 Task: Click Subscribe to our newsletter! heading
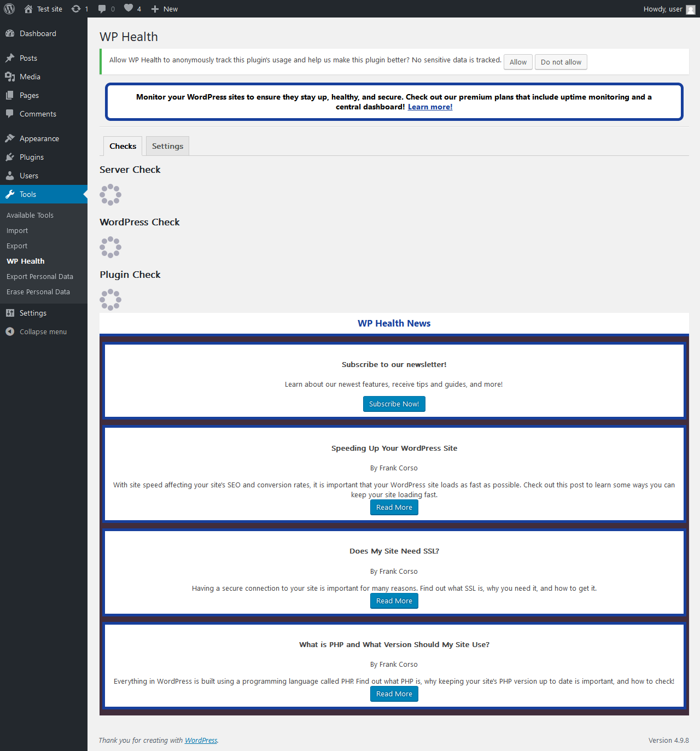[x=394, y=364]
